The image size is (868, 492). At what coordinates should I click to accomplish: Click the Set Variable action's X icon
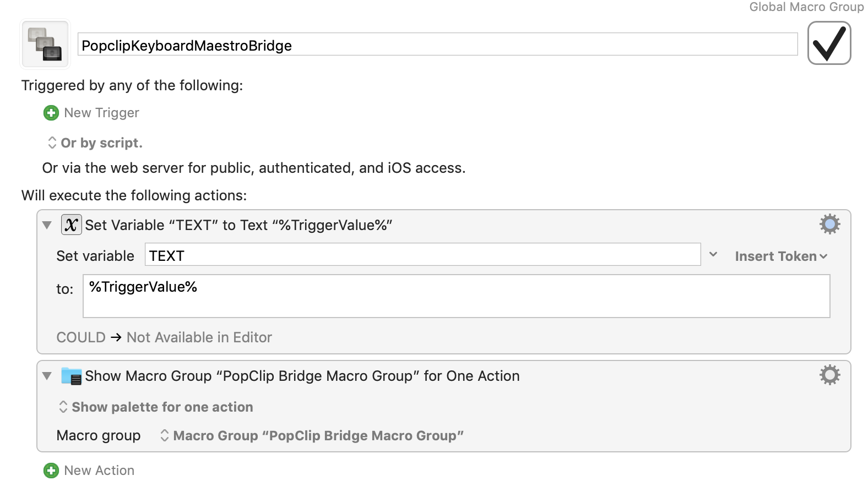tap(71, 225)
